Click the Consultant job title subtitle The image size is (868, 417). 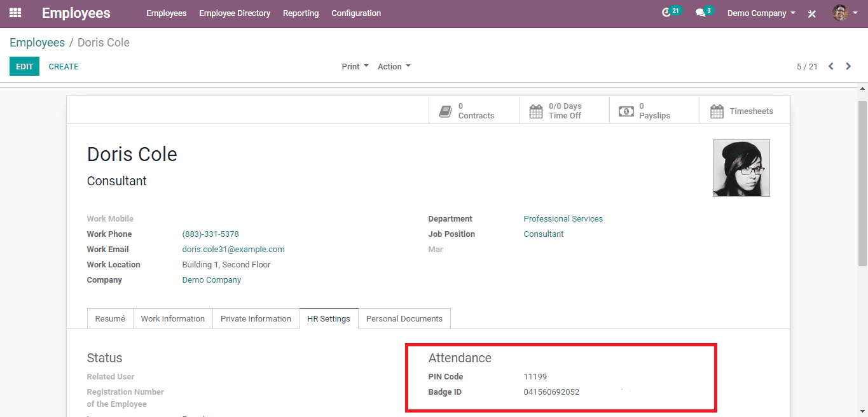[117, 181]
